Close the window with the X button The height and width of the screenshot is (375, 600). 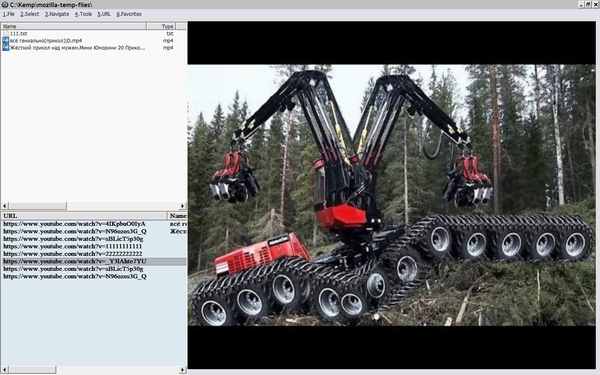[596, 4]
